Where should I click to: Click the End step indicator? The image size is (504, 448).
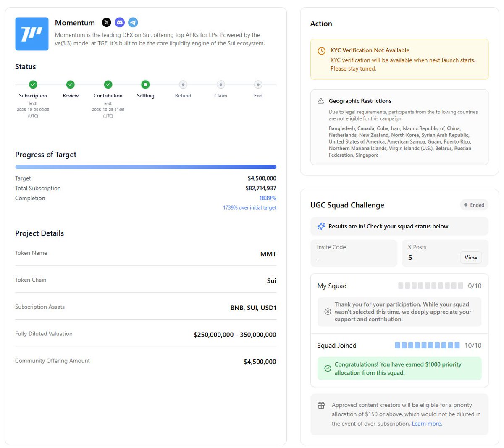[x=258, y=84]
